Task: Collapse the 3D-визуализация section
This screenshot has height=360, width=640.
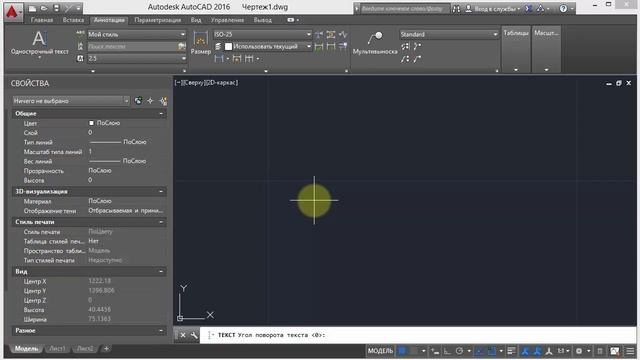Action: click(161, 191)
